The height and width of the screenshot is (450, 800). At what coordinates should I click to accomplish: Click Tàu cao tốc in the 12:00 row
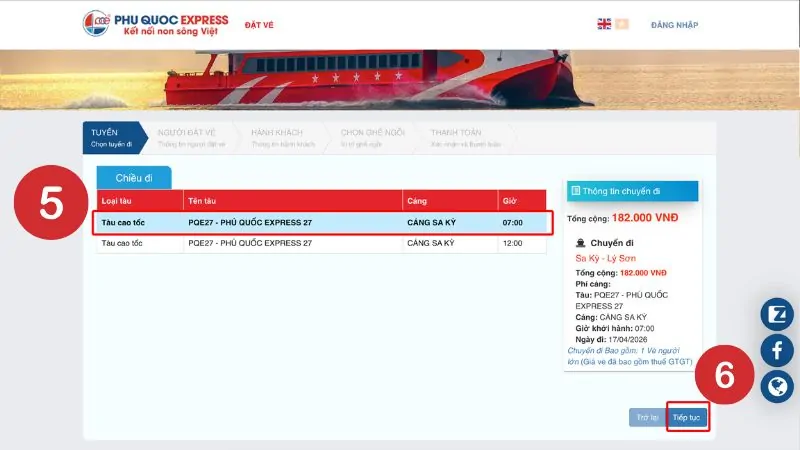[x=122, y=243]
